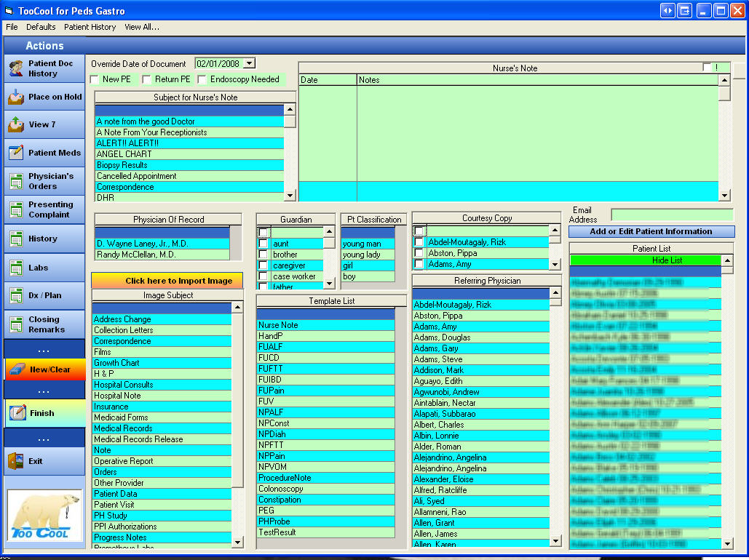This screenshot has width=749, height=560.
Task: Click the Notes column header
Action: (538, 80)
